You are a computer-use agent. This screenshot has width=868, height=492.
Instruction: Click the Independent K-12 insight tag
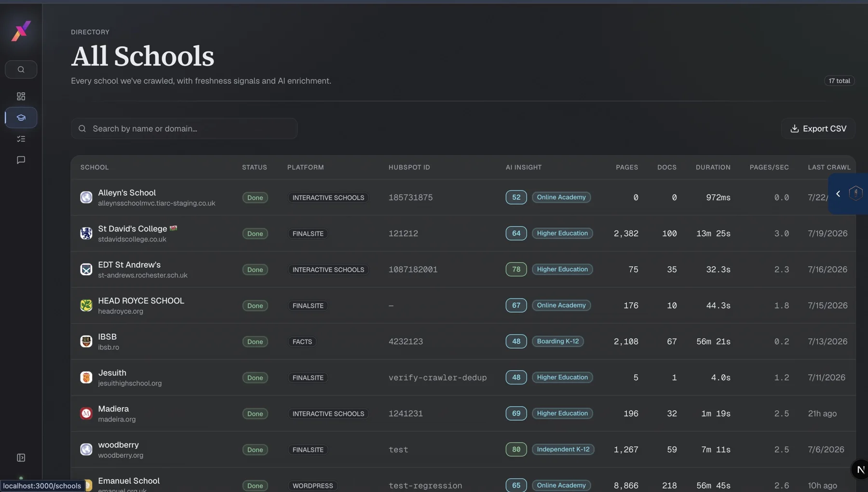click(563, 450)
